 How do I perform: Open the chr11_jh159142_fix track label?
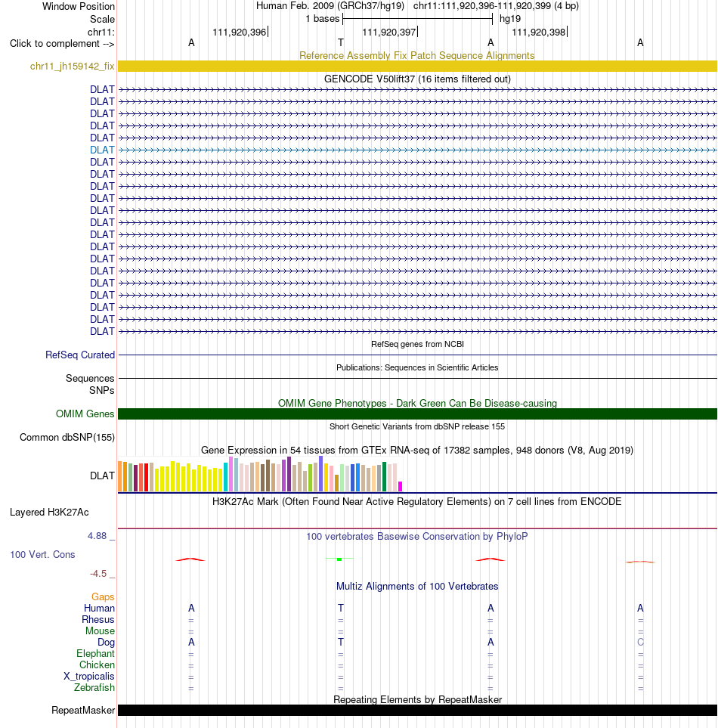pos(72,67)
